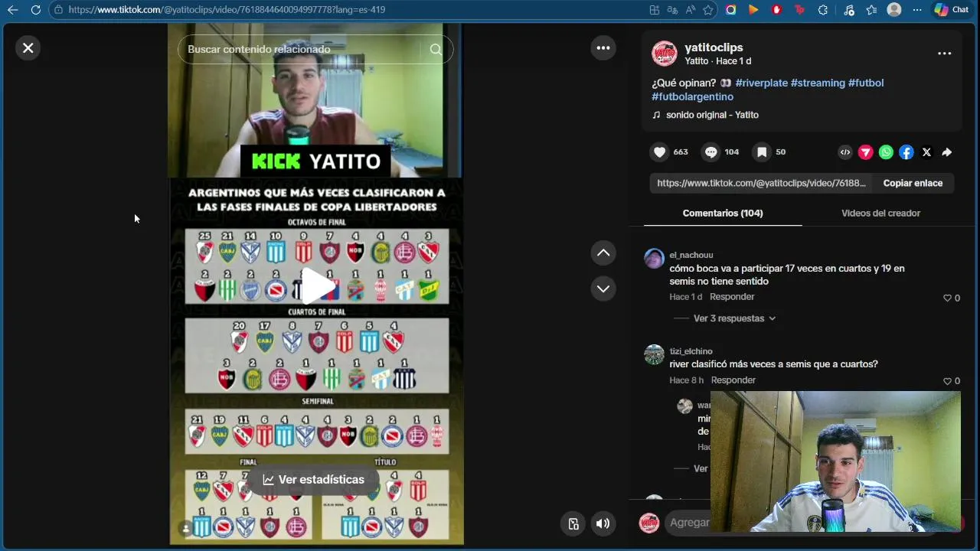This screenshot has width=980, height=551.
Task: Go to the previous video with up arrow
Action: tap(603, 253)
